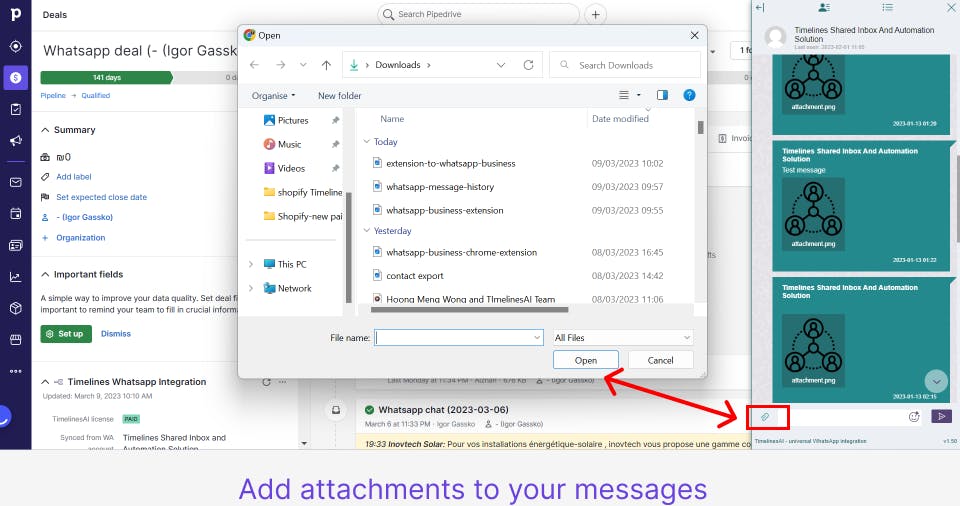This screenshot has width=960, height=506.
Task: Click attachment paperclip icon in chat panel
Action: click(765, 417)
